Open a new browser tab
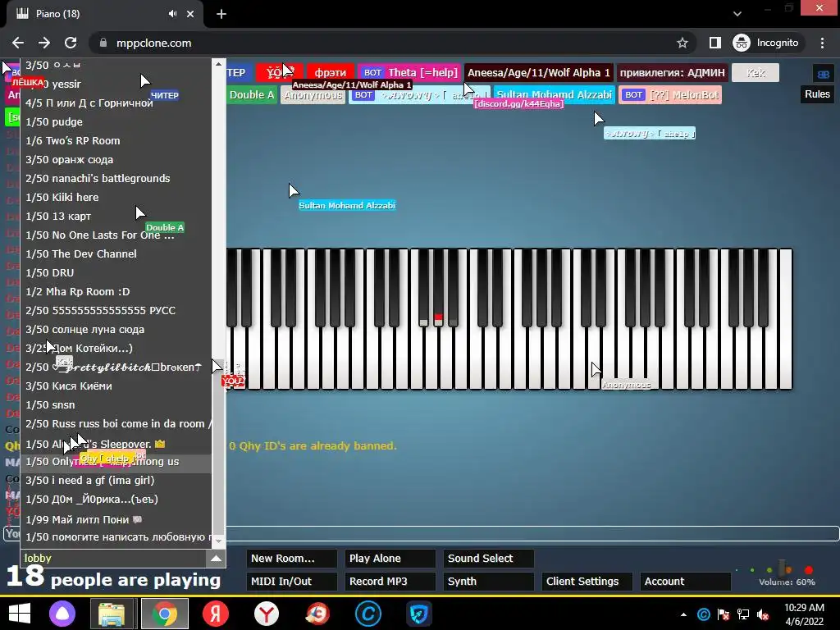 [x=221, y=14]
